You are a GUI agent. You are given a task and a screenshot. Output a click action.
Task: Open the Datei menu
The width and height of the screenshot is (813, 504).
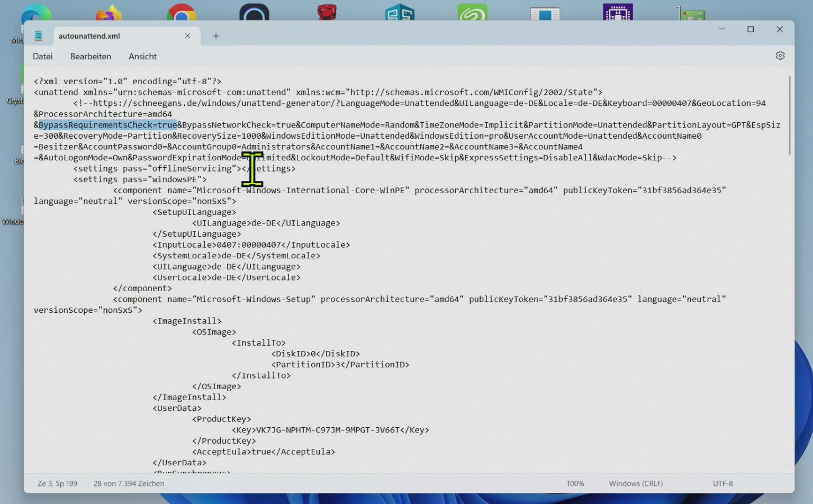coord(42,56)
